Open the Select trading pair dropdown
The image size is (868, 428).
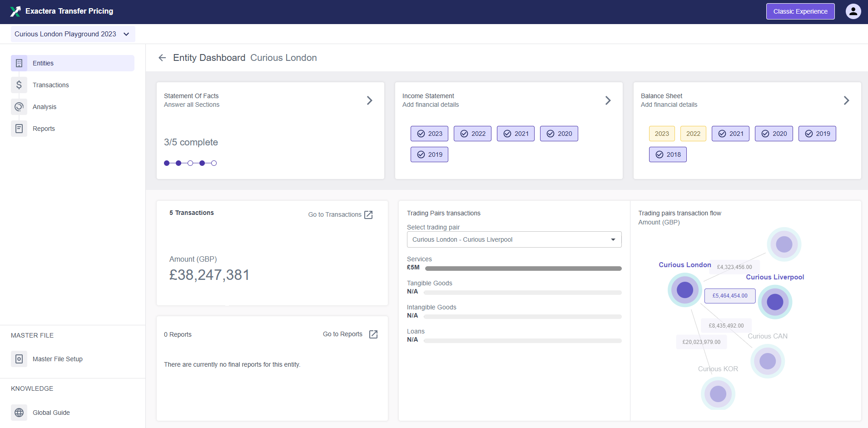pyautogui.click(x=514, y=239)
